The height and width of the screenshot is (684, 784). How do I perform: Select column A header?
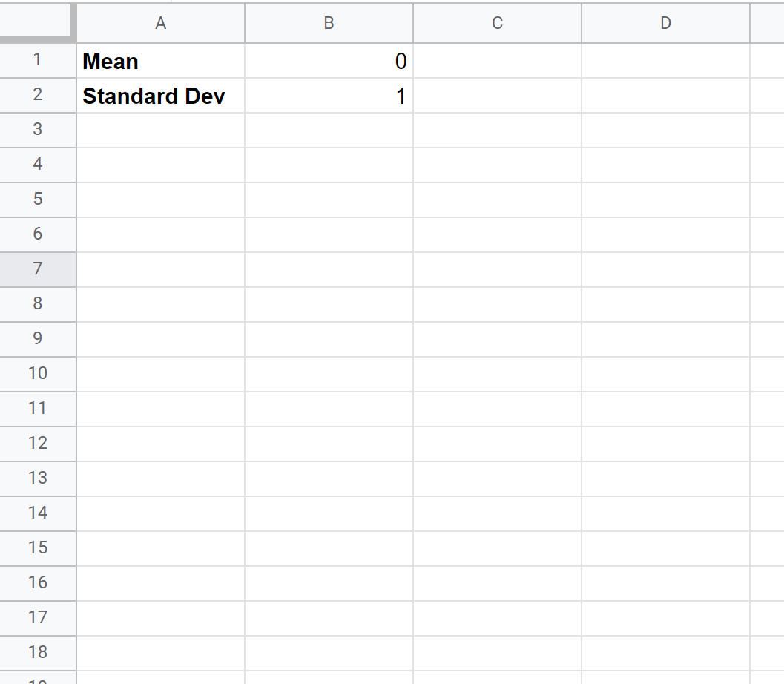tap(160, 23)
